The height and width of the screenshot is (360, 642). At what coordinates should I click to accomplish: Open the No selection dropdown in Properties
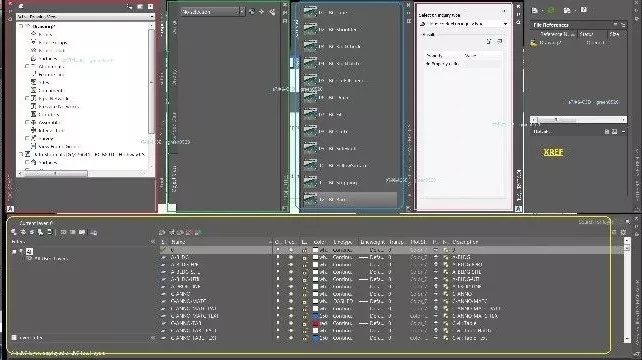(212, 12)
